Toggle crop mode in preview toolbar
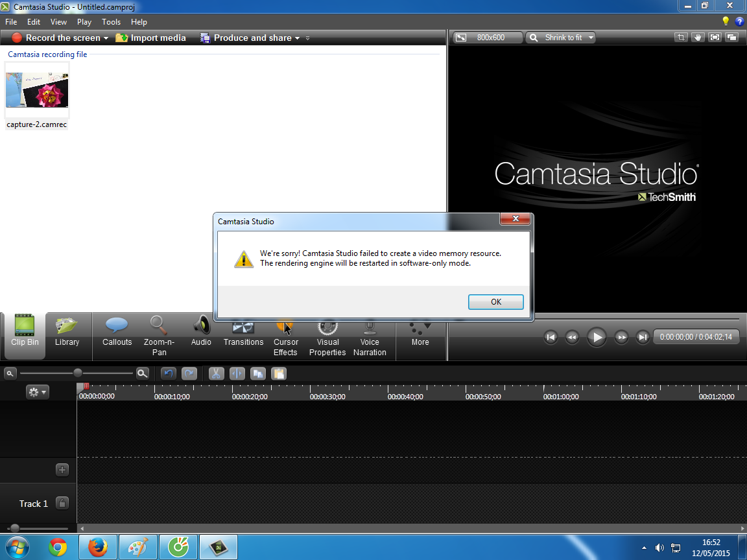747x560 pixels. pos(681,38)
